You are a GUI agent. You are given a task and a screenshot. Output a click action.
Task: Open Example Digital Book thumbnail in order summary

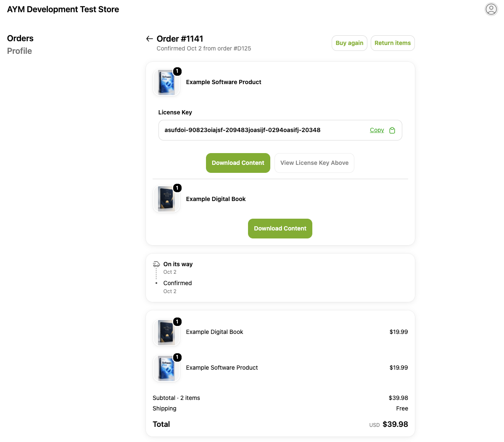(166, 332)
